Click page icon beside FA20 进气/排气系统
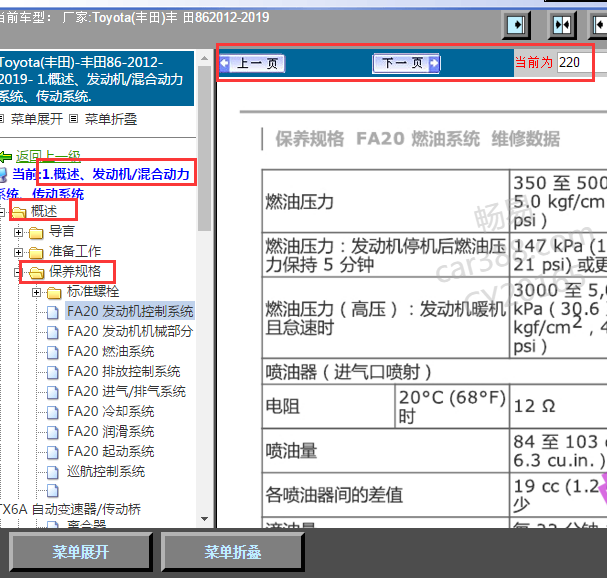This screenshot has height=578, width=607. click(53, 392)
